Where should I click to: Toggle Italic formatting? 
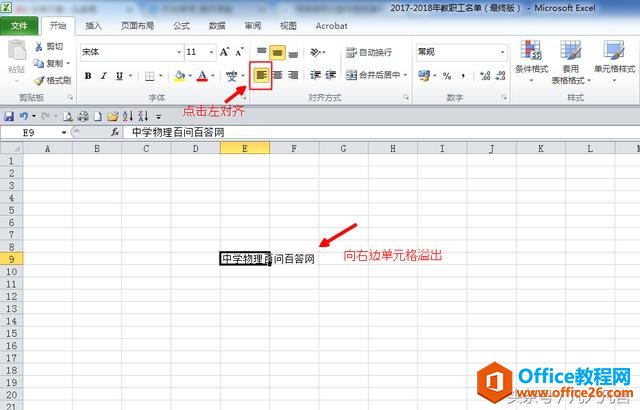point(103,75)
